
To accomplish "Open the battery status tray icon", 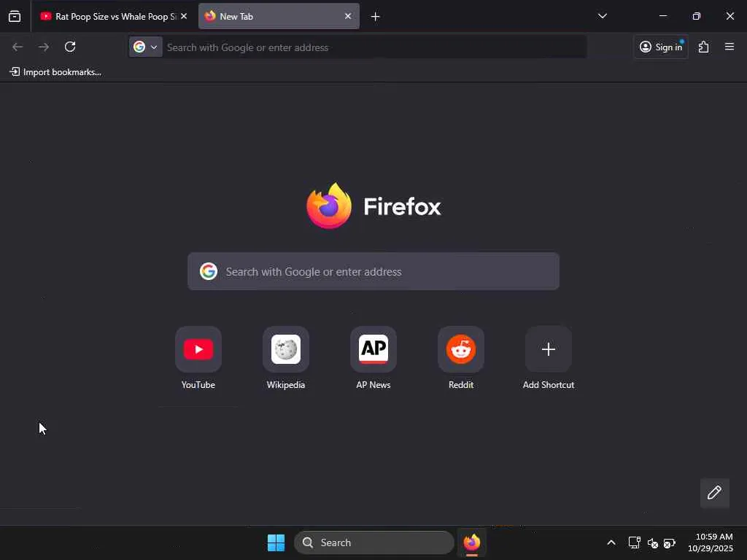I will [670, 542].
